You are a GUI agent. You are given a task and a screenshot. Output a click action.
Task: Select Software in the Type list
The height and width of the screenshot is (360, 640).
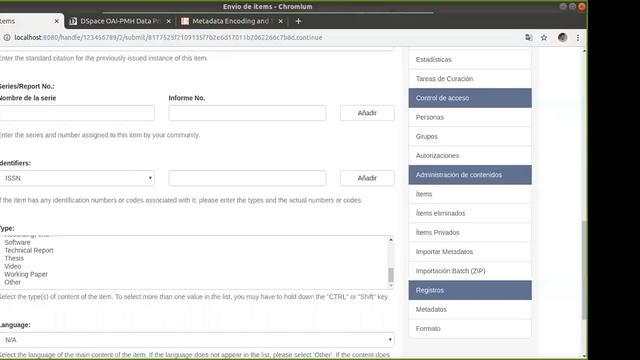point(17,242)
